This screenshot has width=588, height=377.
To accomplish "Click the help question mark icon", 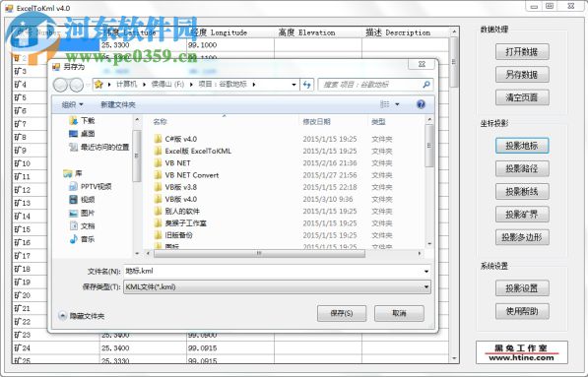I will tap(421, 104).
